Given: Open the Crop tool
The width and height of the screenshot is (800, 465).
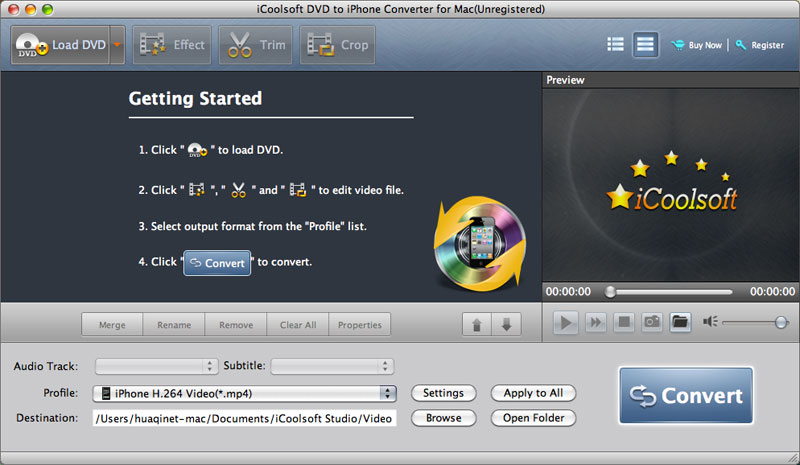Looking at the screenshot, I should 338,45.
